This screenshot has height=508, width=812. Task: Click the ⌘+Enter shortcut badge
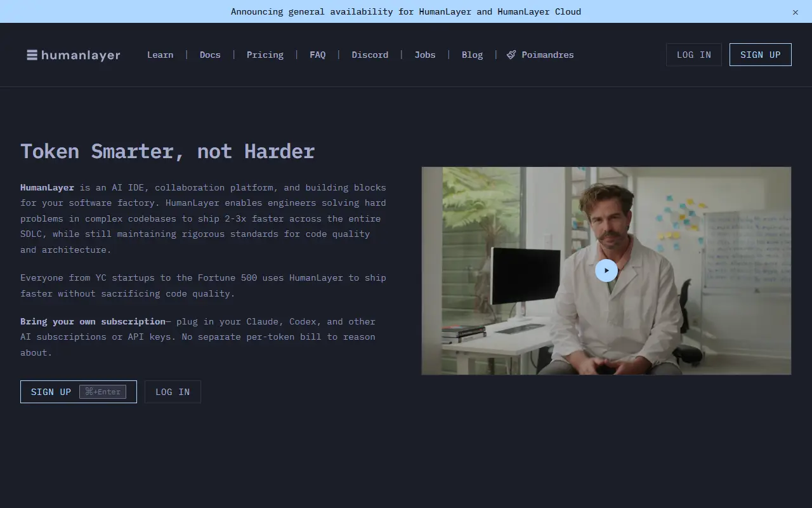tap(103, 392)
